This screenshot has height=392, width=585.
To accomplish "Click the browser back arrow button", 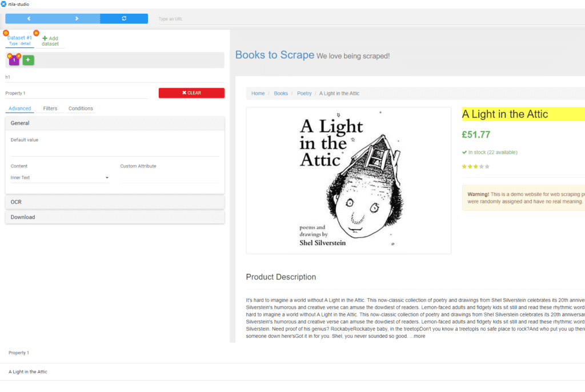I will pyautogui.click(x=29, y=19).
